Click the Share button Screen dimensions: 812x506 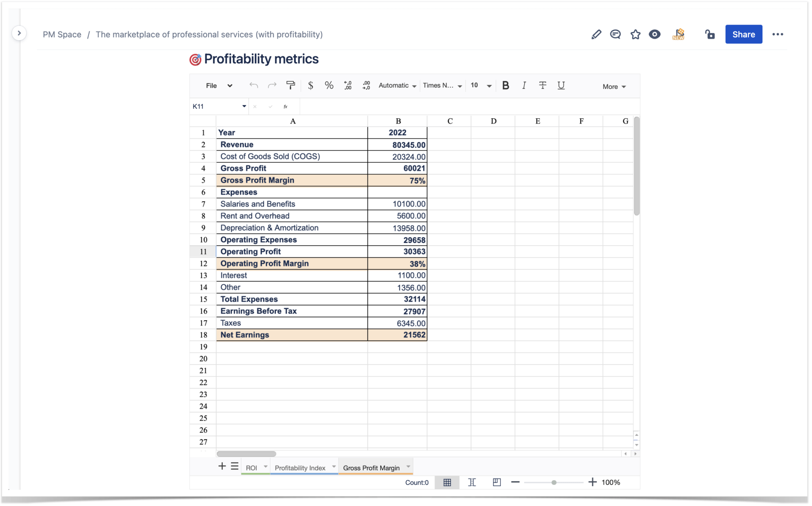coord(743,34)
